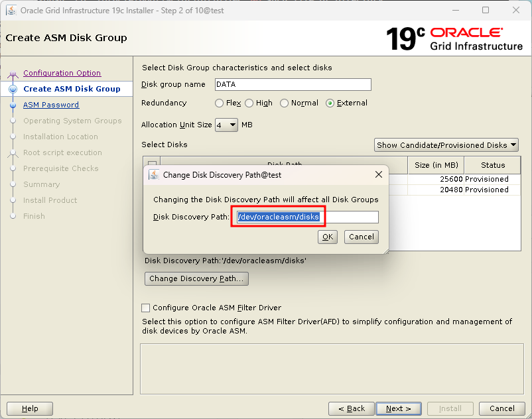This screenshot has height=419, width=532.
Task: Click the Disk Discovery Path text field
Action: click(x=307, y=217)
